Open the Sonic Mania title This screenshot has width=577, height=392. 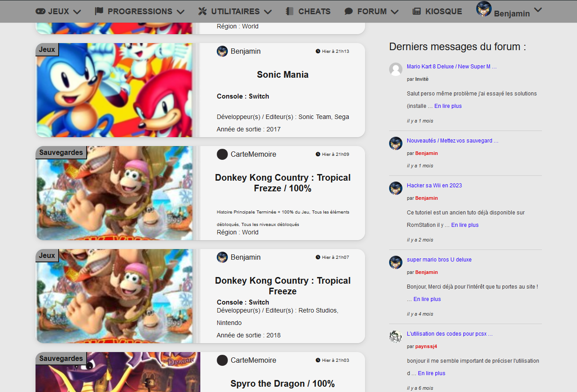point(283,75)
